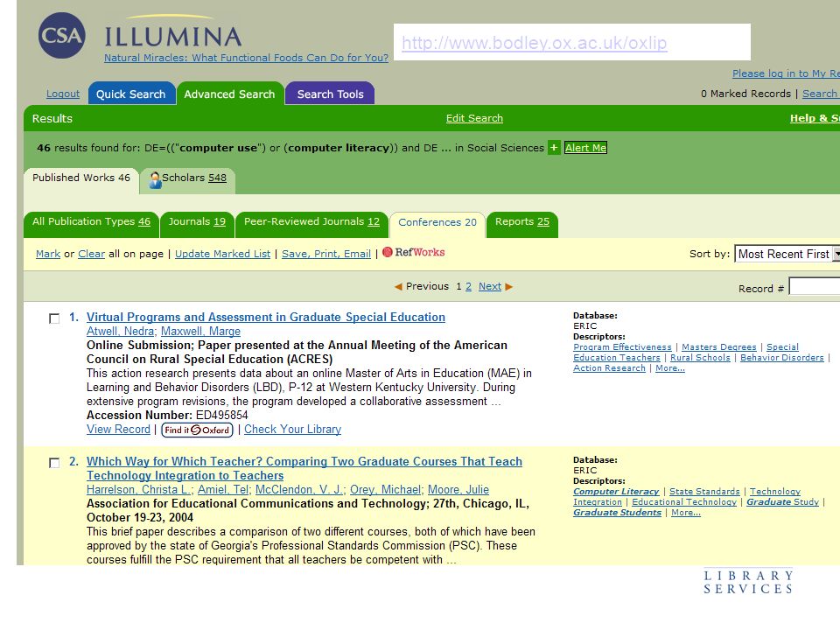840x630 pixels.
Task: Click Masters Degrees descriptor
Action: pyautogui.click(x=719, y=347)
